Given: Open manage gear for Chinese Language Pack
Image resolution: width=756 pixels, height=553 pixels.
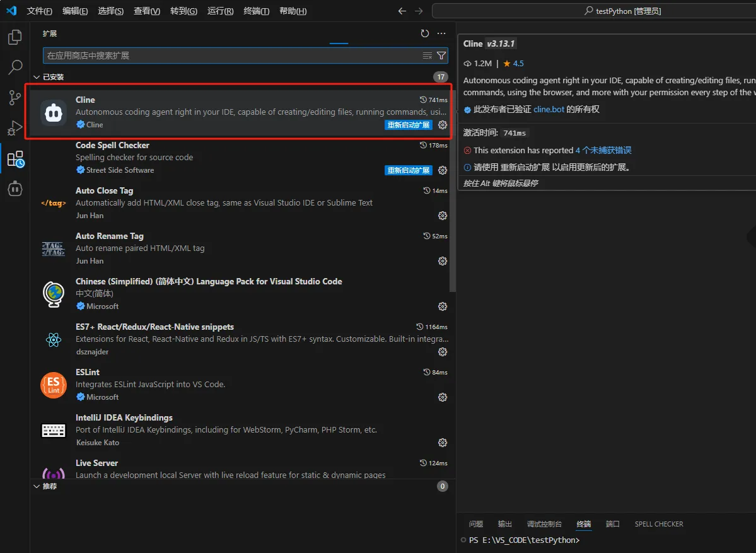Looking at the screenshot, I should tap(443, 306).
